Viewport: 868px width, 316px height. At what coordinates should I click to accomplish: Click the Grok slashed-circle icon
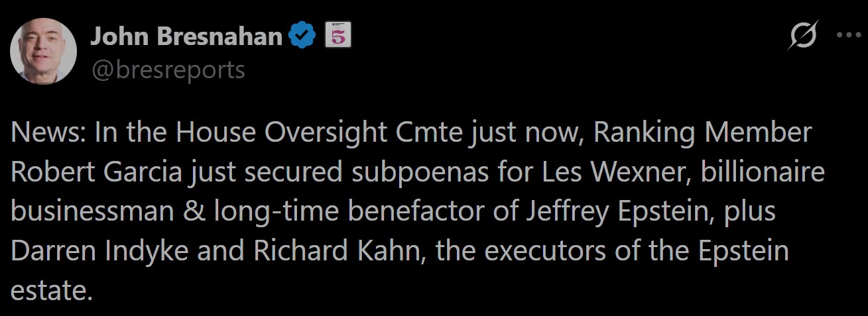[x=802, y=37]
